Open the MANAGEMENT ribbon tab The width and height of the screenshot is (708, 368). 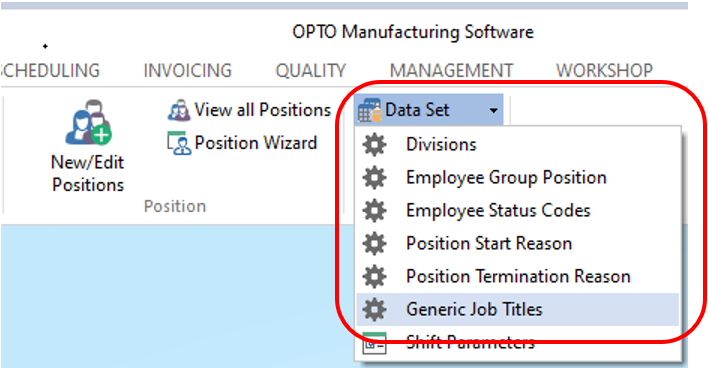coord(452,70)
